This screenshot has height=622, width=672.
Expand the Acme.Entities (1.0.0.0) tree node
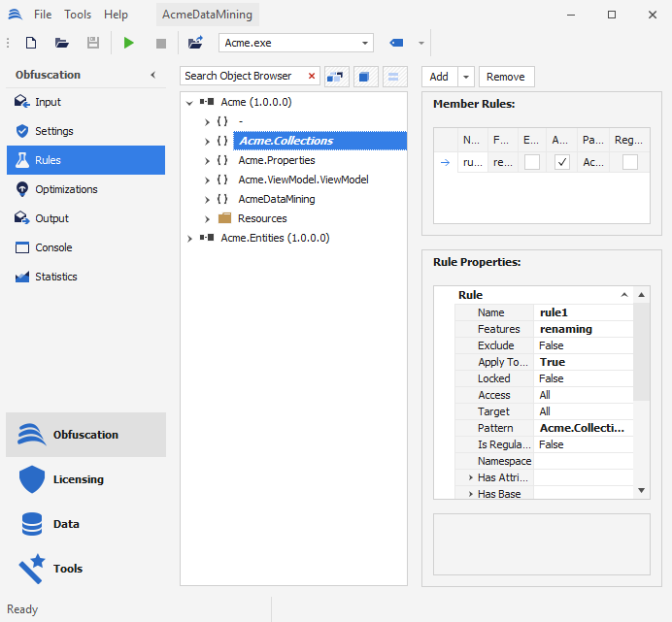pyautogui.click(x=189, y=238)
